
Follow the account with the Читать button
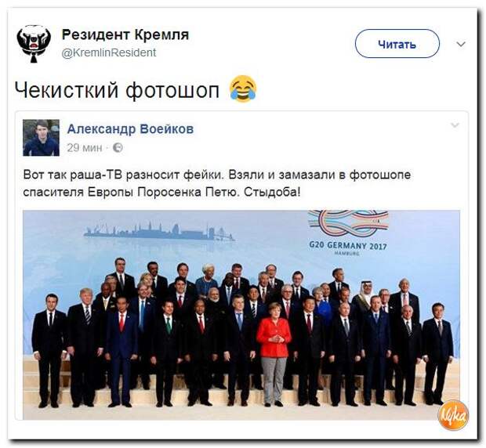(x=397, y=44)
